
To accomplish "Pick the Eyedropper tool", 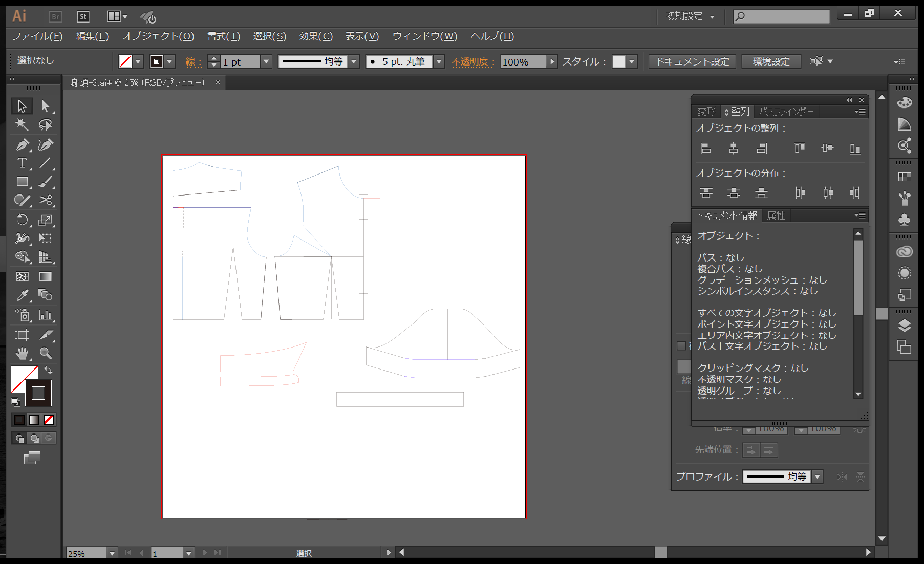I will pyautogui.click(x=22, y=295).
